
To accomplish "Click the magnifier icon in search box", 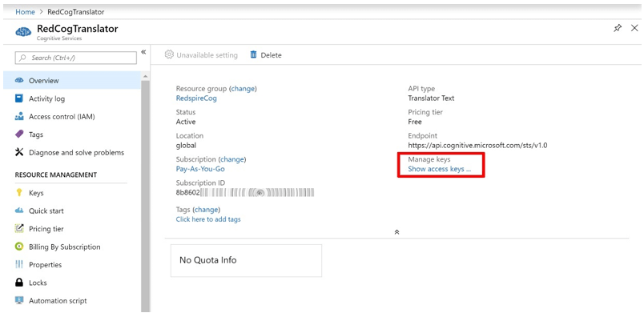I will click(23, 58).
